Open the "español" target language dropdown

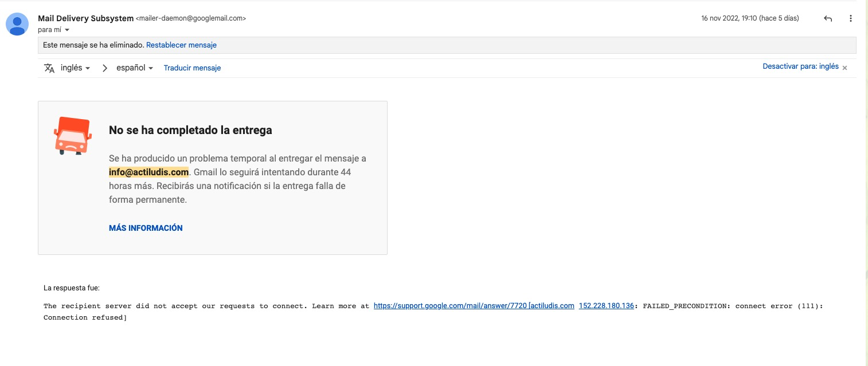[134, 68]
